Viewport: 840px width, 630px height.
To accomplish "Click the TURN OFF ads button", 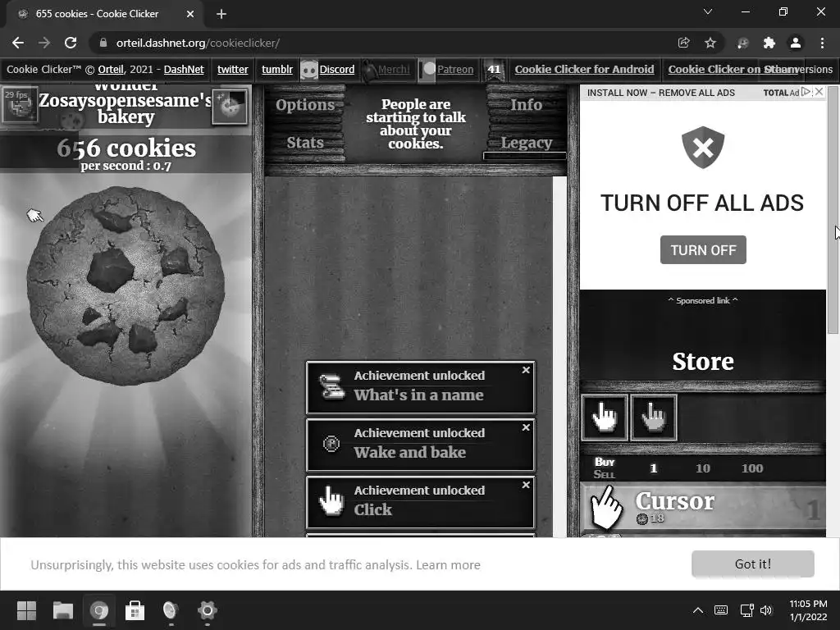I will [x=703, y=249].
